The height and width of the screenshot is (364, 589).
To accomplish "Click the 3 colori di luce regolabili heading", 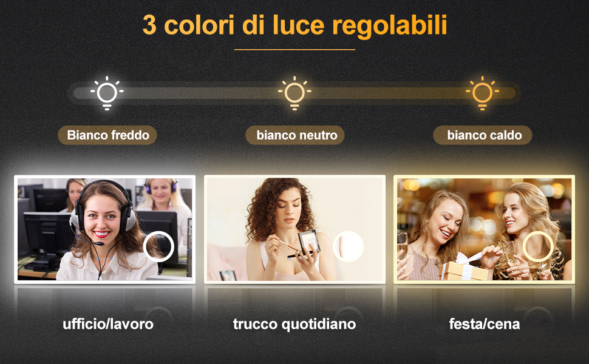I will pyautogui.click(x=295, y=25).
